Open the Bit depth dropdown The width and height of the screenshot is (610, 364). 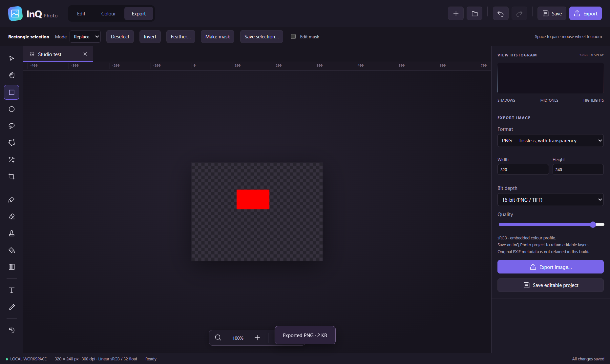click(x=550, y=200)
